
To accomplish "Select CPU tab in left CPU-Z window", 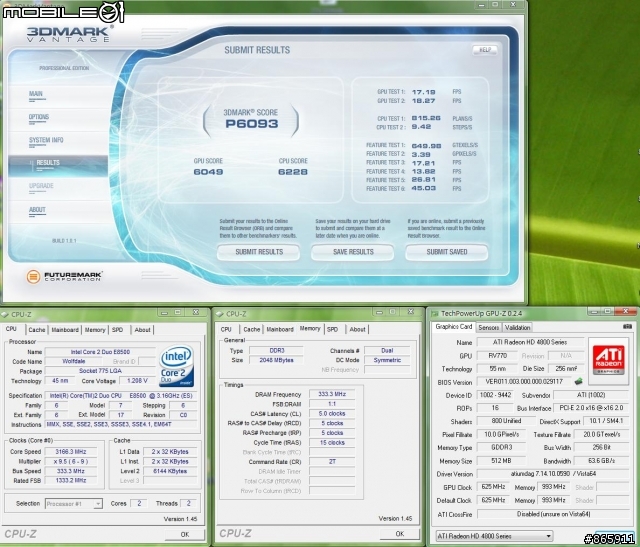I will [11, 329].
